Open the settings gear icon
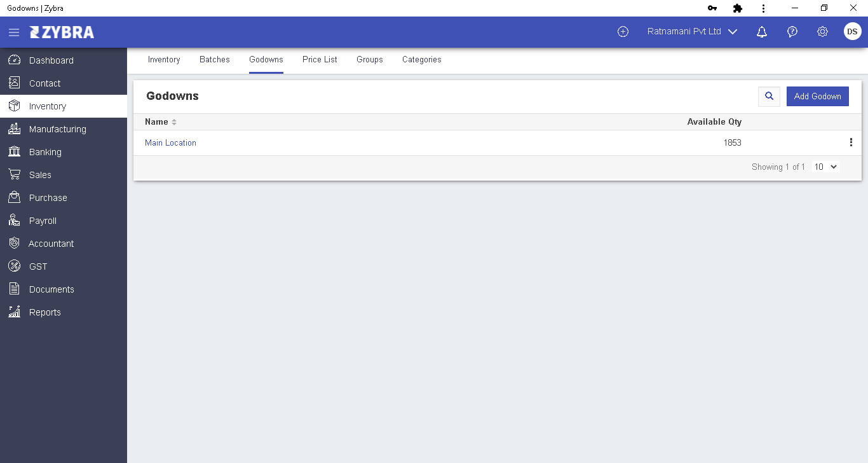 [822, 32]
